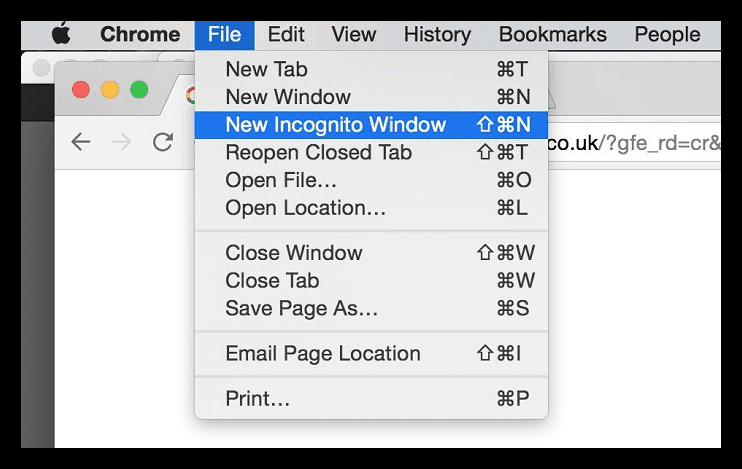Open the People menu
Screen dimensions: 742x469
[x=667, y=35]
